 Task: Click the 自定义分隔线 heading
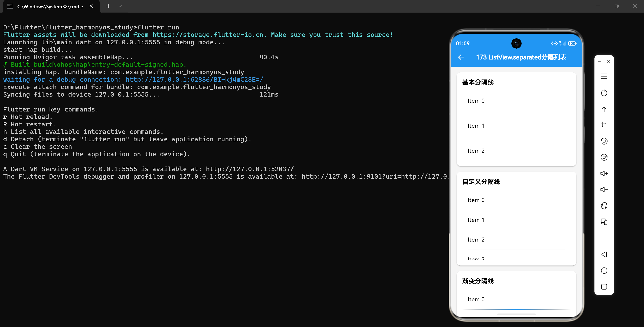(x=481, y=182)
